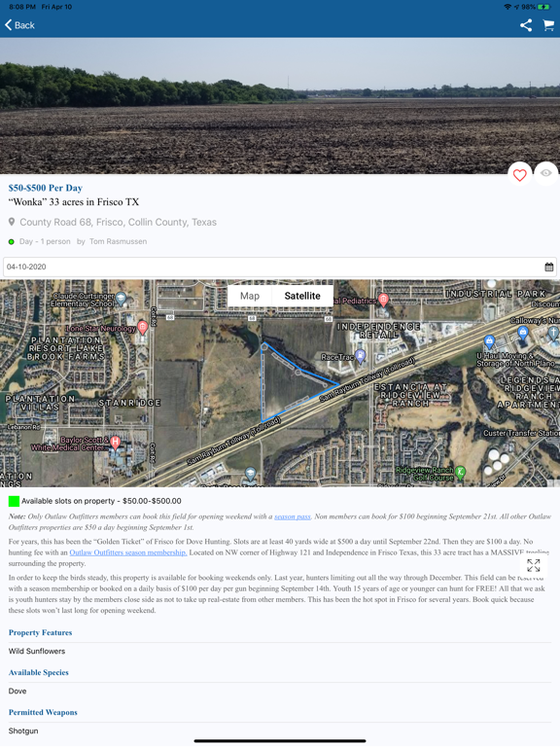Expand map to fullscreen
The image size is (560, 747).
click(x=534, y=565)
